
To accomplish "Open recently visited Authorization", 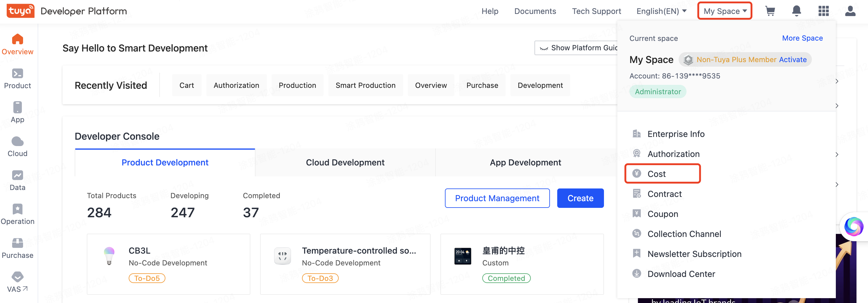I will [236, 85].
